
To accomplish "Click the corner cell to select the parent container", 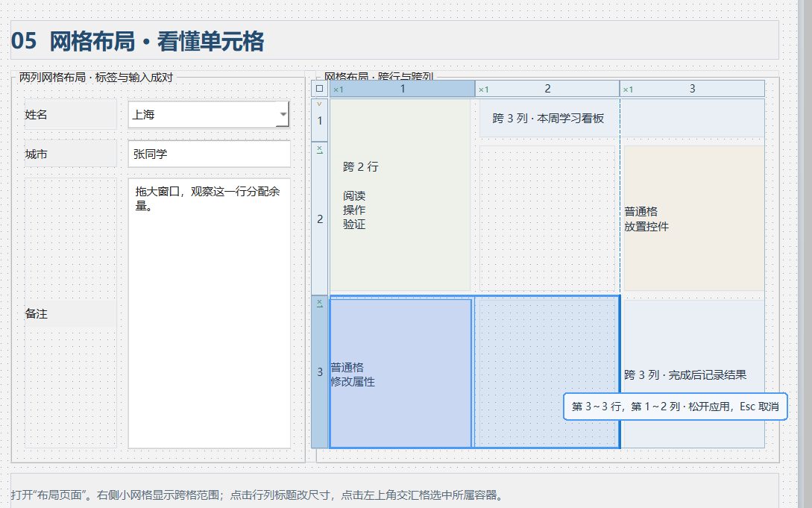I will pyautogui.click(x=320, y=89).
